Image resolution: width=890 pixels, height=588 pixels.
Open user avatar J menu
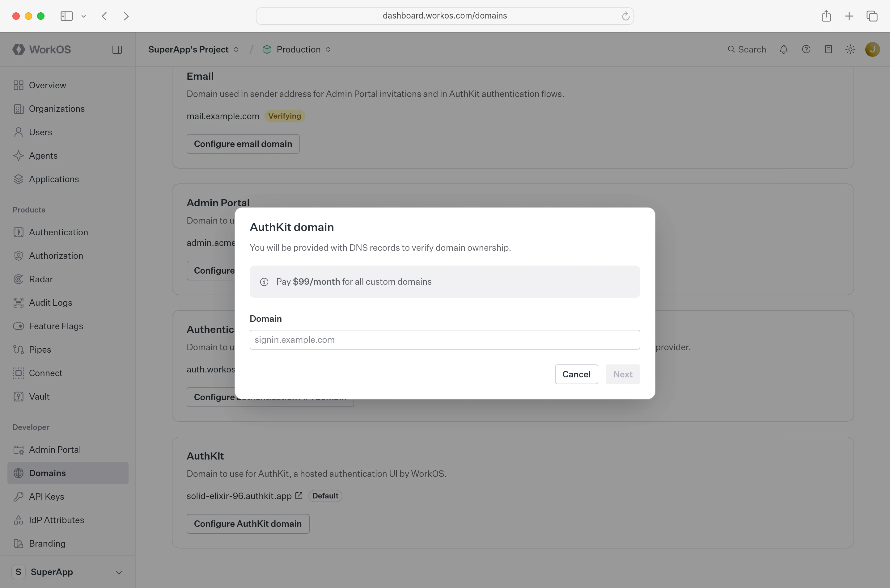(x=872, y=49)
